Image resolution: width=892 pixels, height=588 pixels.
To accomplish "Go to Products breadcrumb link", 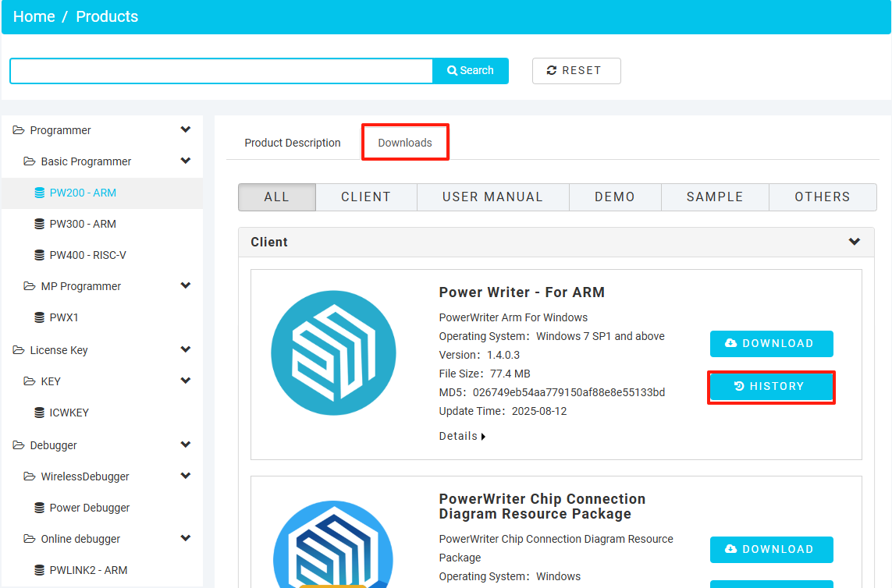I will click(107, 16).
